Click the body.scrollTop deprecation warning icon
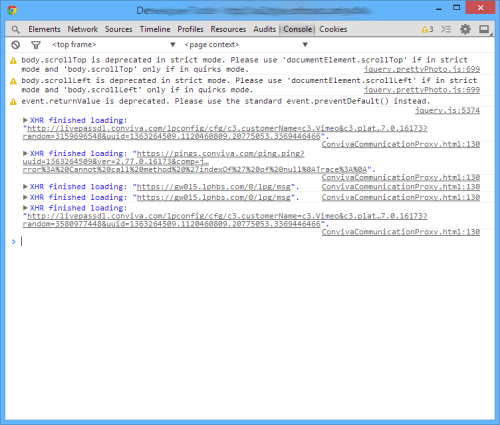 (13, 61)
